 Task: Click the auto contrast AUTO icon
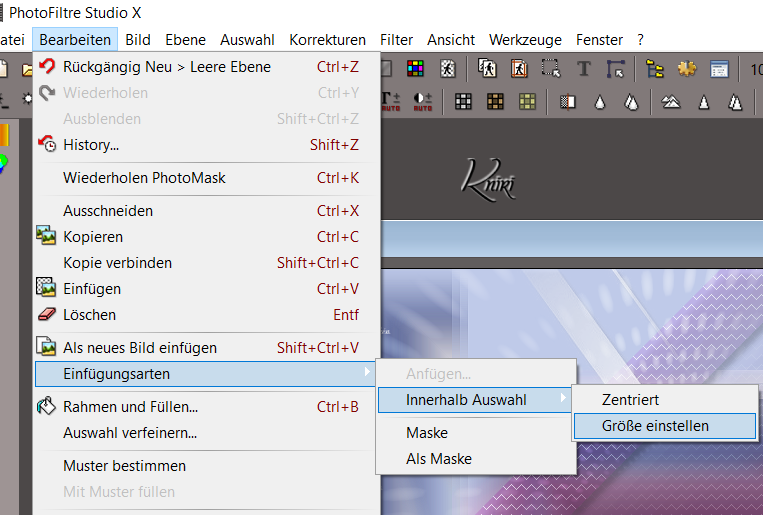(x=423, y=102)
